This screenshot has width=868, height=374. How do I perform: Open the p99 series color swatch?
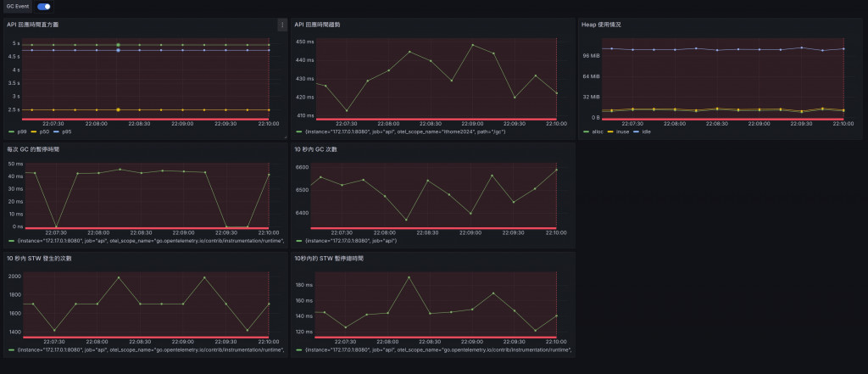tap(12, 131)
